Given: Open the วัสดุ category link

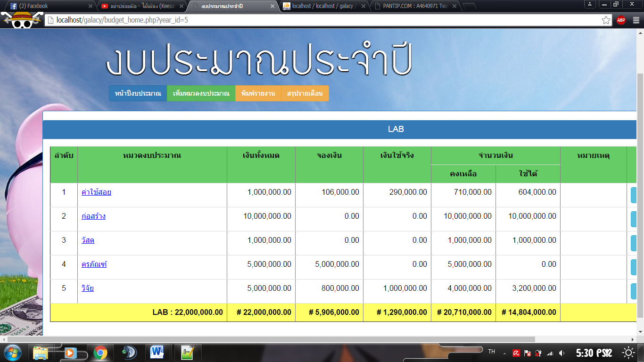Looking at the screenshot, I should pos(88,240).
